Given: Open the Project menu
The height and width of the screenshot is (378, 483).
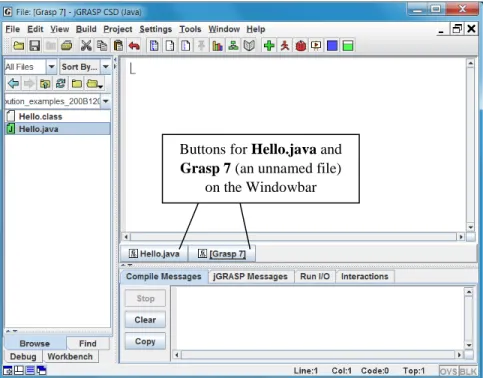Looking at the screenshot, I should pos(118,29).
